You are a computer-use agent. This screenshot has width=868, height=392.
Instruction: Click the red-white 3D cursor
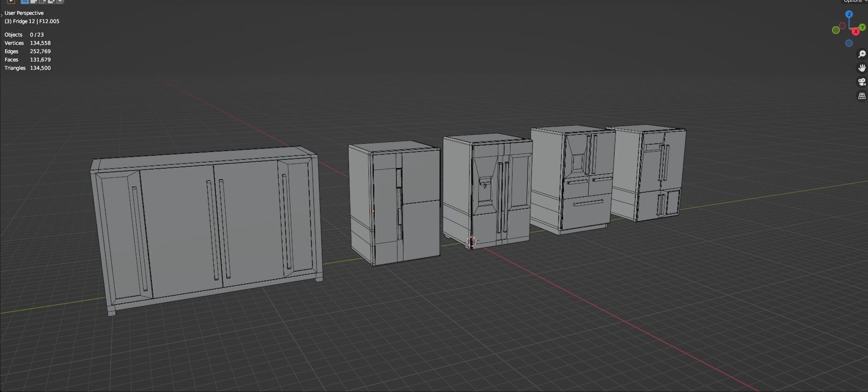(471, 242)
